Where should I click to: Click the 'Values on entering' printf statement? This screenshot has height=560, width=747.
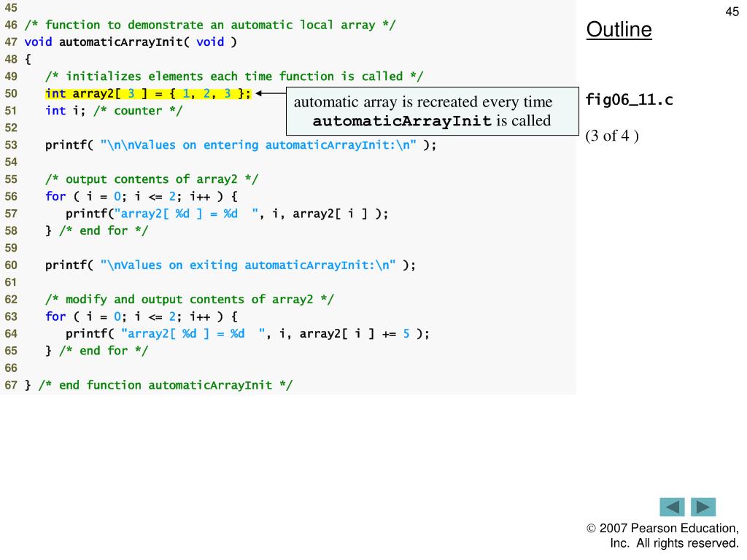[241, 145]
